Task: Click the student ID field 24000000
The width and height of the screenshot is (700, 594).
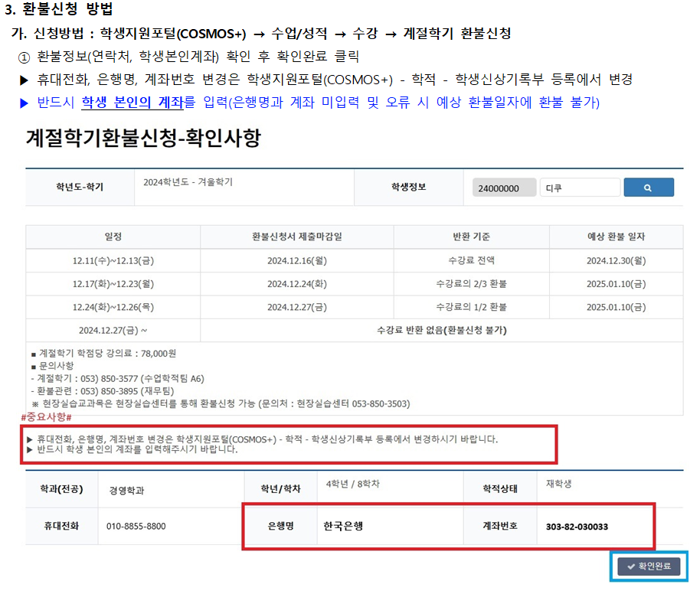Action: (x=503, y=188)
